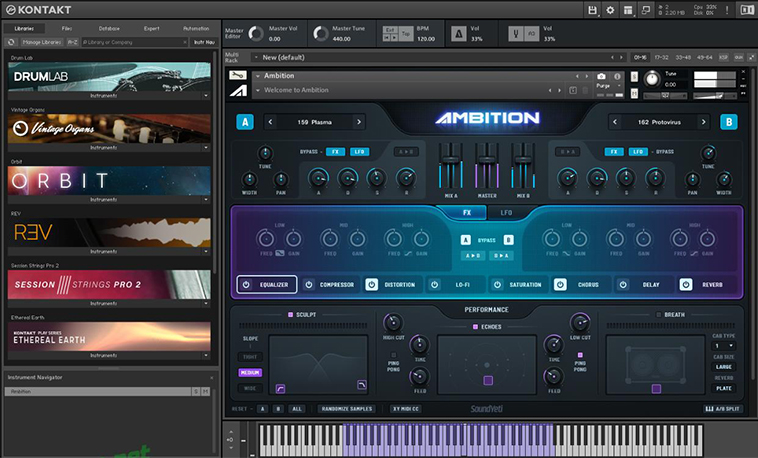
Task: Click the instrument info icon
Action: [x=617, y=76]
